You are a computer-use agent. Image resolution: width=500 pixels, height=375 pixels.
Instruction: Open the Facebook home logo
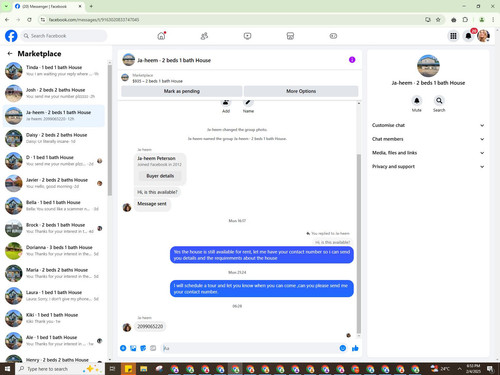[x=11, y=36]
